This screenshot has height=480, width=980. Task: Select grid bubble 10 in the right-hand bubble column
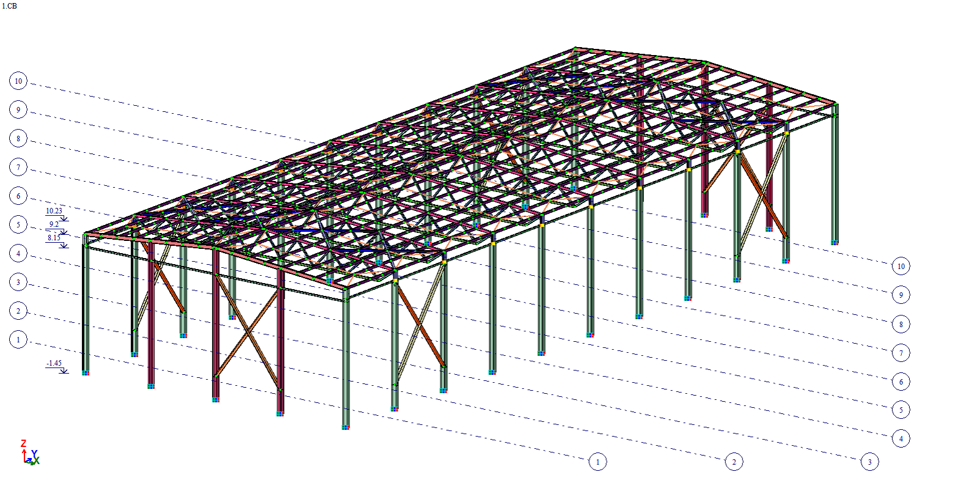click(901, 266)
